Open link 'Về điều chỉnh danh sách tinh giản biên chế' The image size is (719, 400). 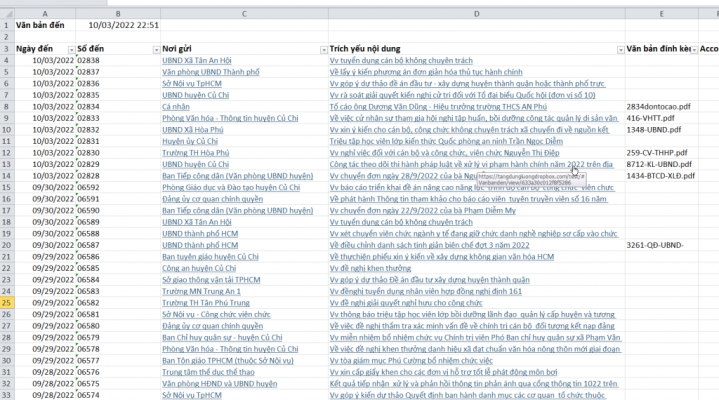(429, 245)
